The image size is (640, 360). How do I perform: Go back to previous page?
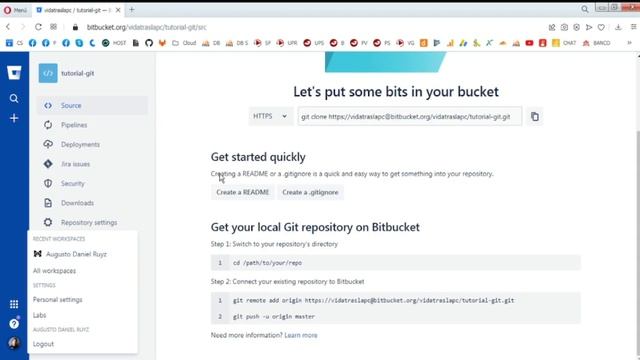8,27
